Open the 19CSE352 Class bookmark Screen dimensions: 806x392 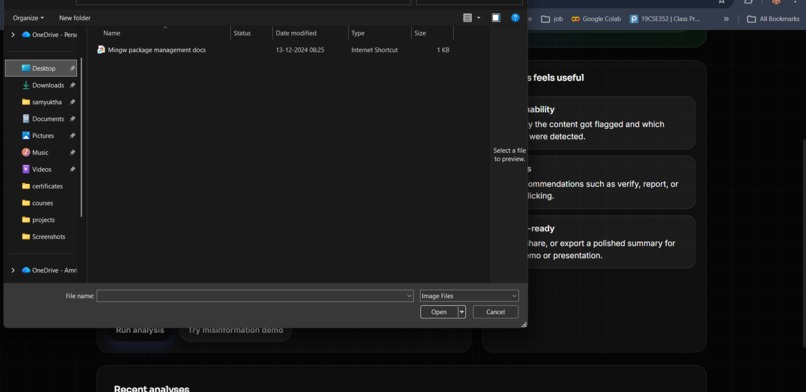coord(665,19)
